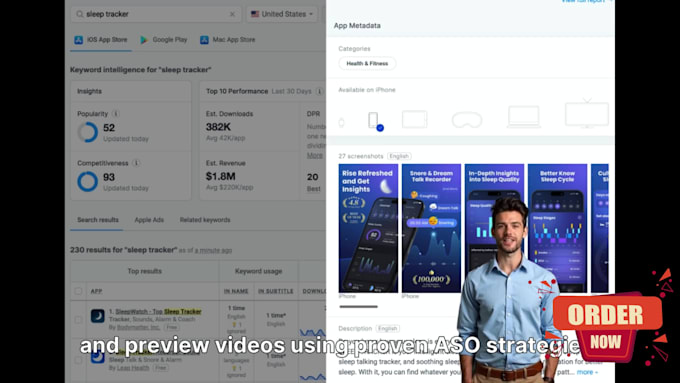
Task: Open the Related keywords tab
Action: pos(205,220)
